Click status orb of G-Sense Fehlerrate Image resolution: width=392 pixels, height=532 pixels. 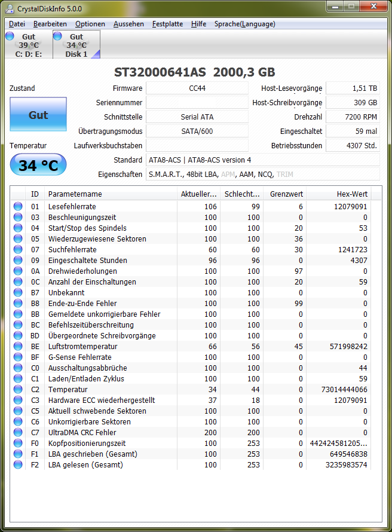coord(18,357)
